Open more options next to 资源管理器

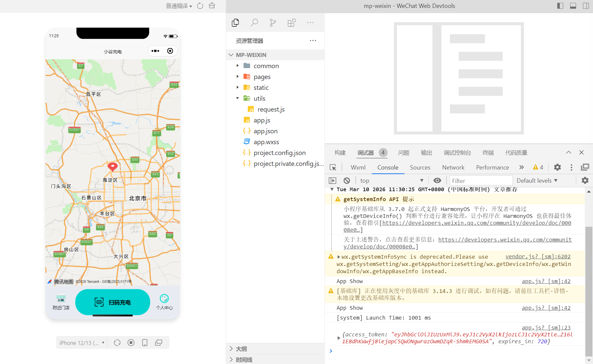tap(313, 40)
